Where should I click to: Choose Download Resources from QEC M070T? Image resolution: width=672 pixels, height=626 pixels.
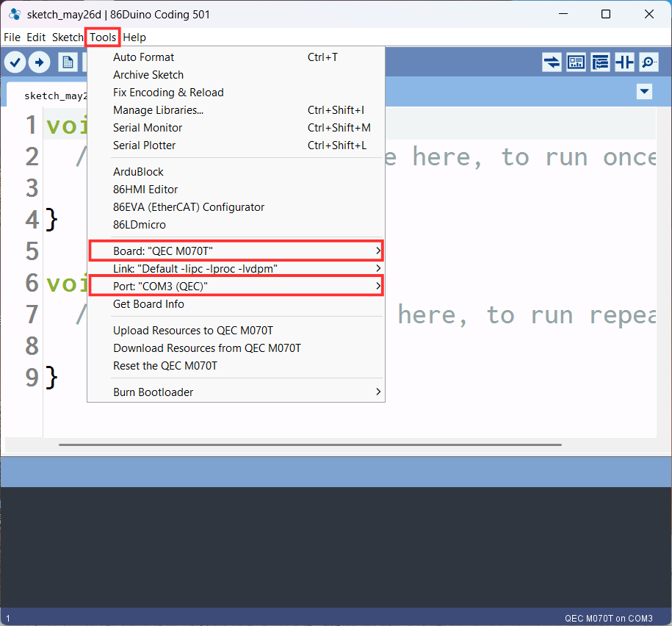coord(236,348)
